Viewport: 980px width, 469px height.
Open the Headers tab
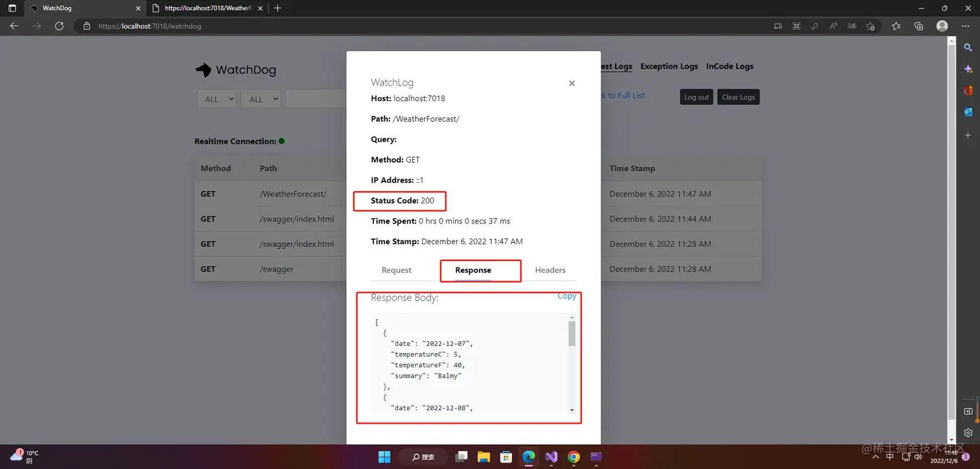pos(550,270)
